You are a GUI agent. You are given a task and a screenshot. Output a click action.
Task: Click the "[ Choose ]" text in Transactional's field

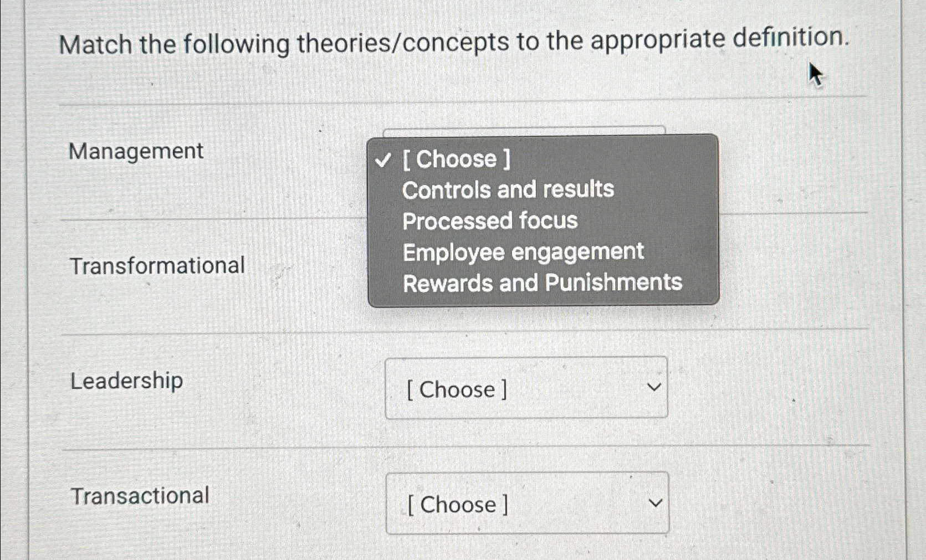pyautogui.click(x=457, y=504)
